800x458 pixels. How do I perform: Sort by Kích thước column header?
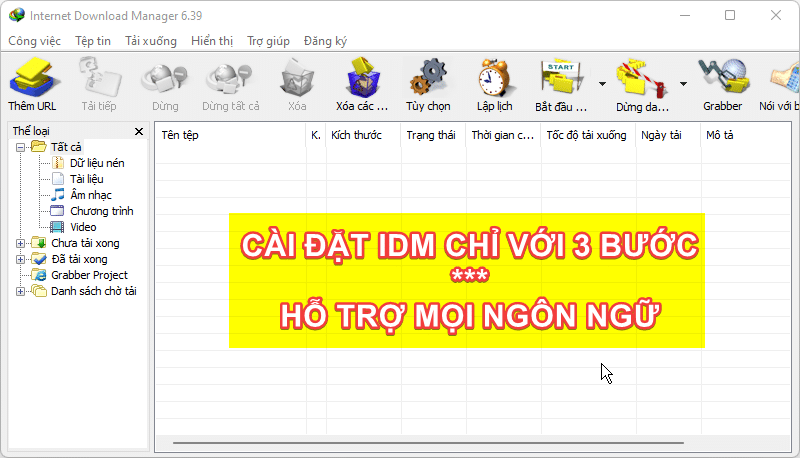(363, 135)
